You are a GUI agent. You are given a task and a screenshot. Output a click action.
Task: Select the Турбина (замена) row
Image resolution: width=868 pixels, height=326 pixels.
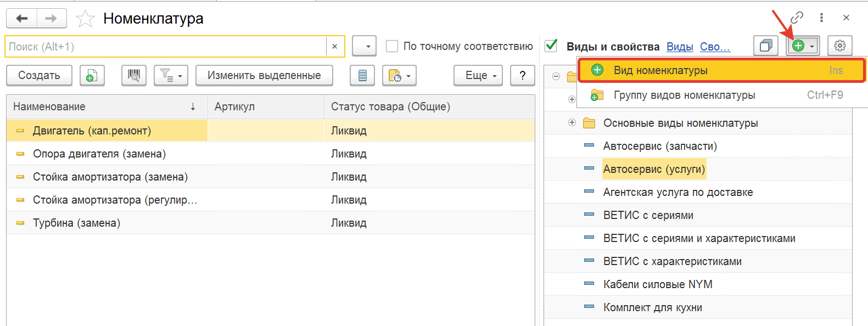click(271, 223)
